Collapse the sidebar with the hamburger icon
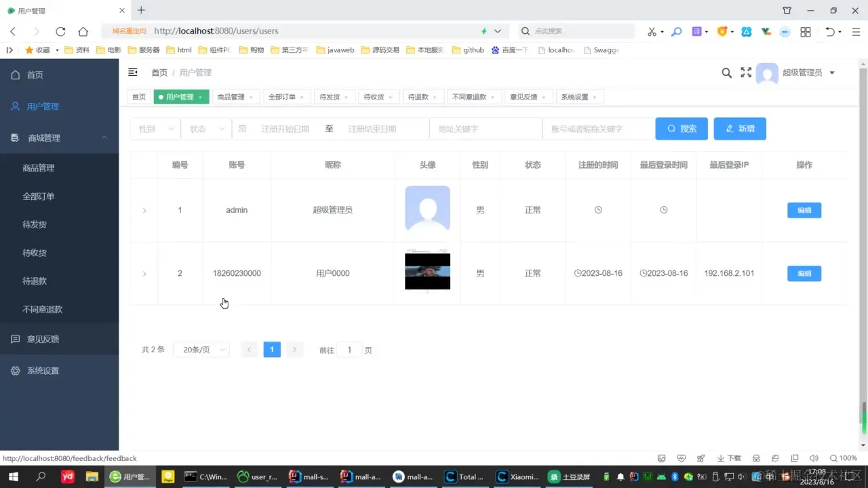This screenshot has height=488, width=868. (133, 73)
